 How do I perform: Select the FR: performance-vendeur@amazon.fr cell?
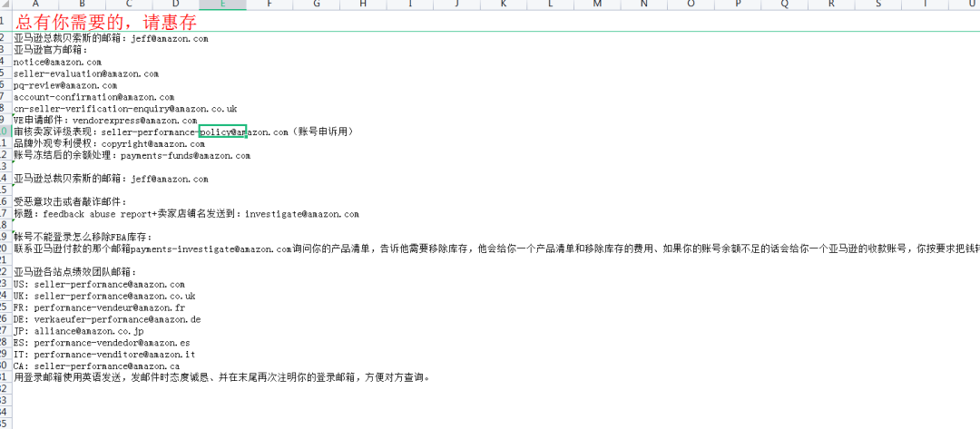click(x=100, y=307)
